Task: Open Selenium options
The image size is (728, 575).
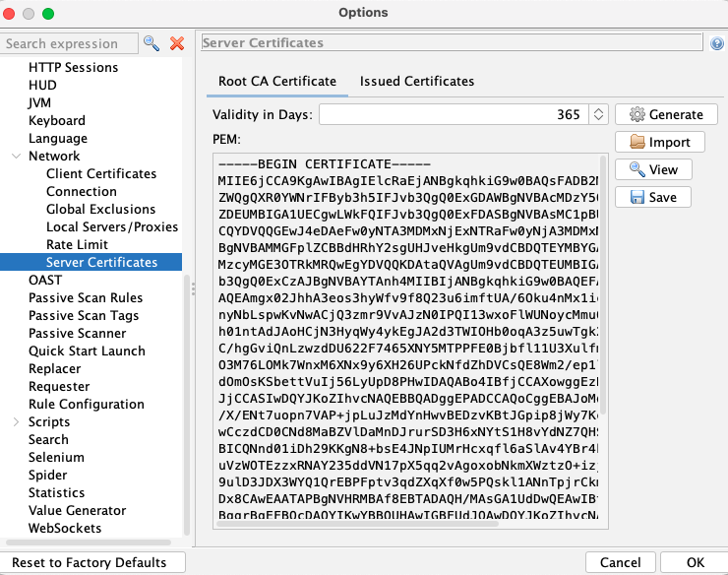Action: [x=56, y=457]
